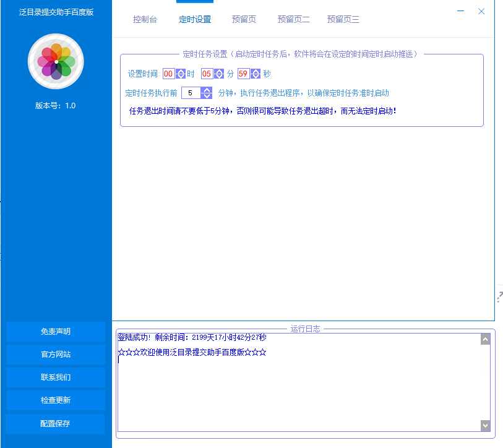Increase the seconds value with up arrow
Image resolution: width=503 pixels, height=448 pixels.
point(256,71)
